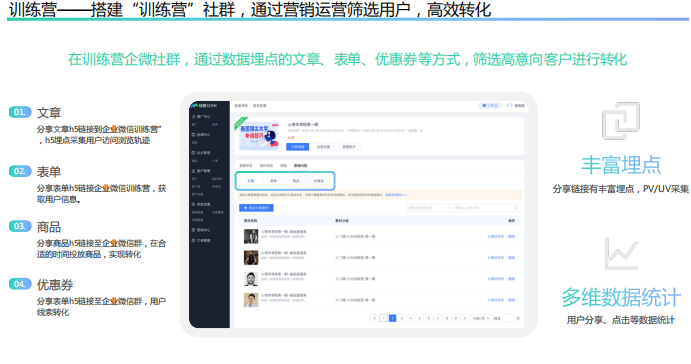Image resolution: width=691 pixels, height=364 pixels.
Task: Click the search magnifier icon in the input
Action: 516,208
